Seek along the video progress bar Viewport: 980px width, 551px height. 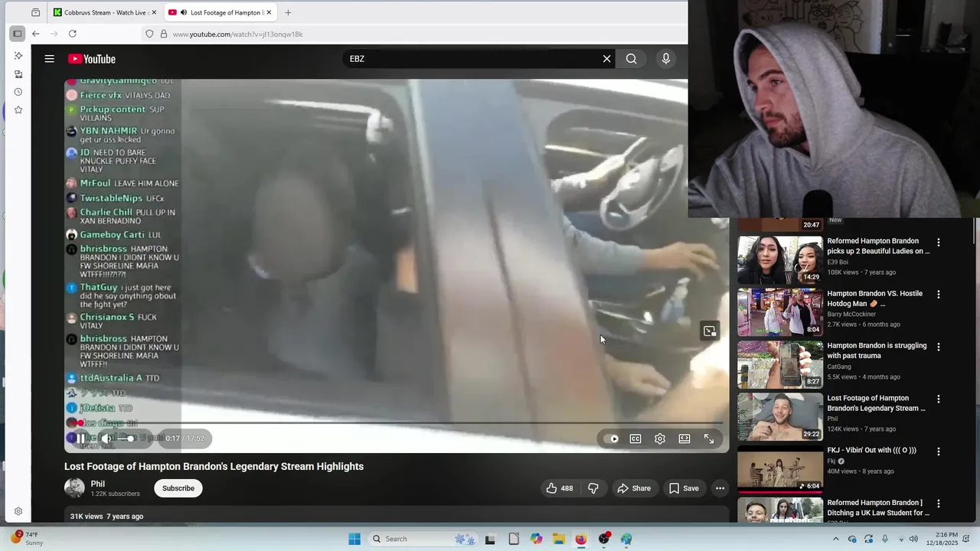coord(397,422)
